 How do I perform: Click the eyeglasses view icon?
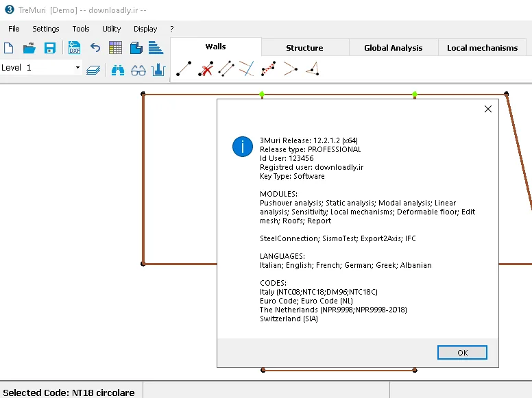pos(138,70)
